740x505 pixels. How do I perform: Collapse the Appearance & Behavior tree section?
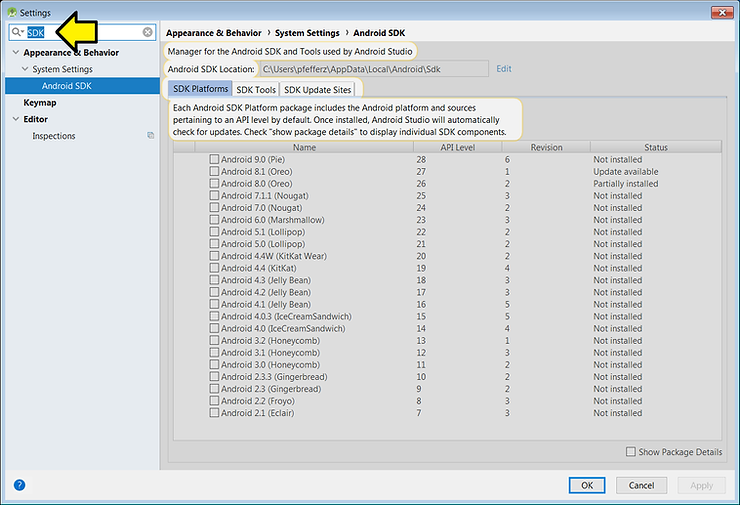pos(14,52)
